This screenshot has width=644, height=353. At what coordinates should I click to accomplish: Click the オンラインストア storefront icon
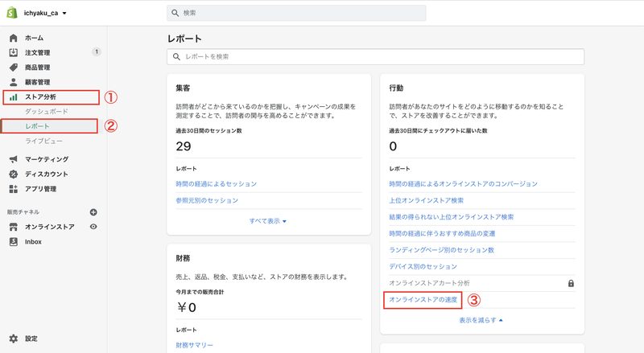click(13, 227)
